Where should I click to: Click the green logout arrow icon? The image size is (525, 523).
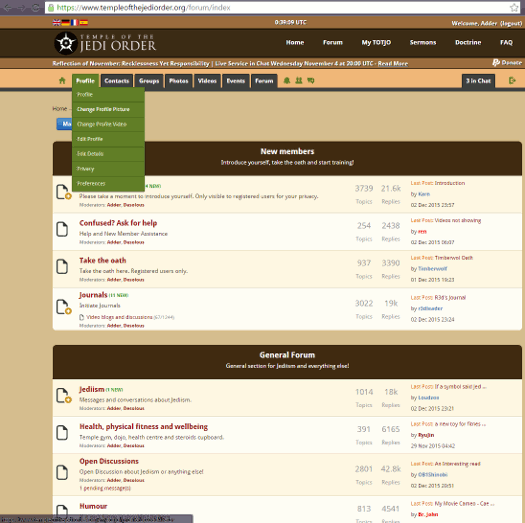point(512,80)
